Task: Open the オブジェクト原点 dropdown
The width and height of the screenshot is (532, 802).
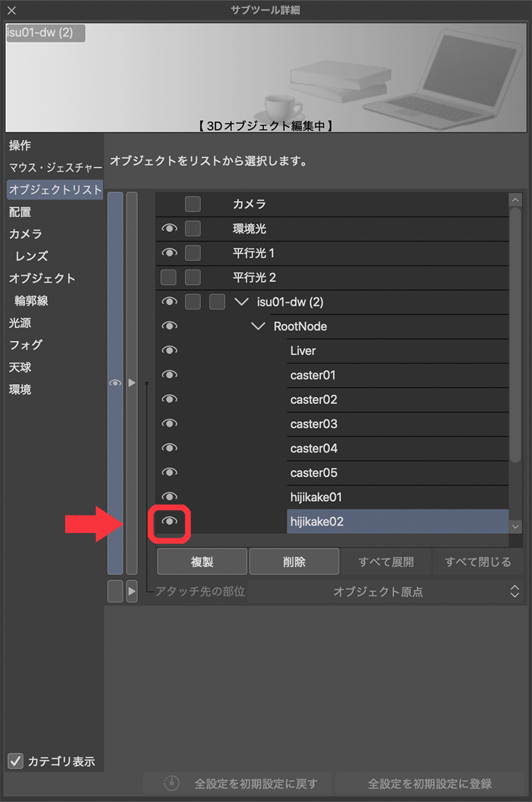Action: (x=384, y=591)
